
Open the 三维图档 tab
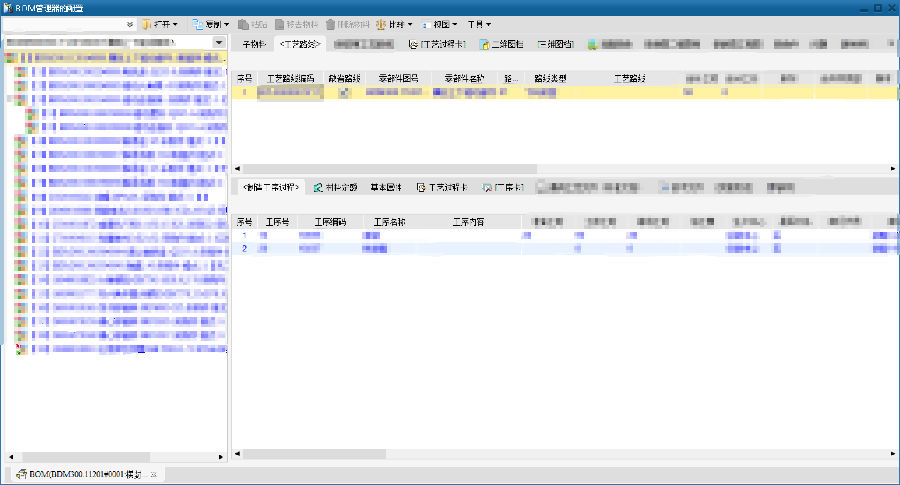click(556, 45)
